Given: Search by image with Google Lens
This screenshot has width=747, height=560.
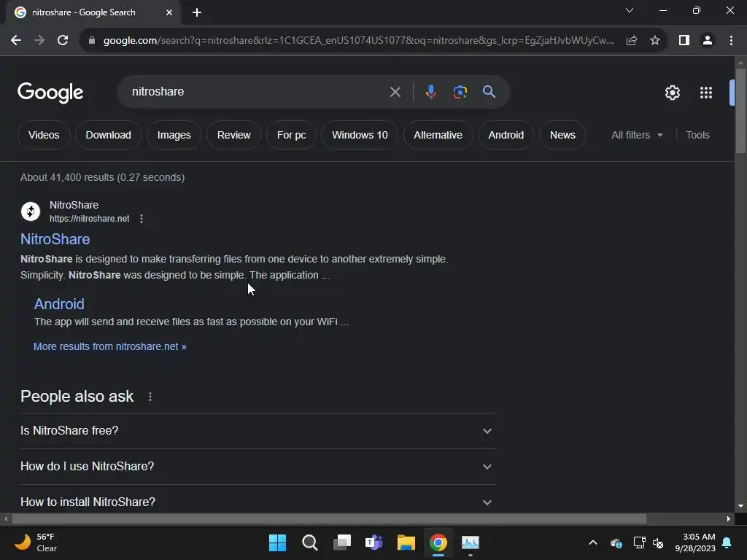Looking at the screenshot, I should (x=460, y=92).
